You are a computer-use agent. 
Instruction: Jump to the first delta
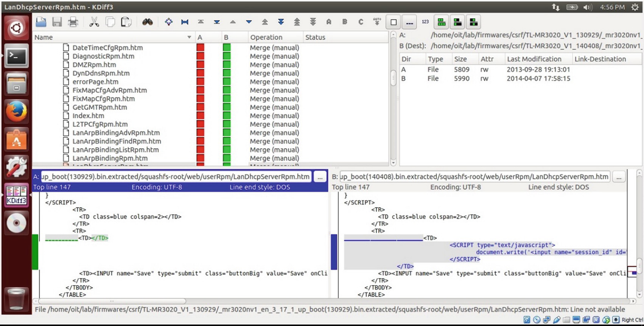click(x=200, y=22)
